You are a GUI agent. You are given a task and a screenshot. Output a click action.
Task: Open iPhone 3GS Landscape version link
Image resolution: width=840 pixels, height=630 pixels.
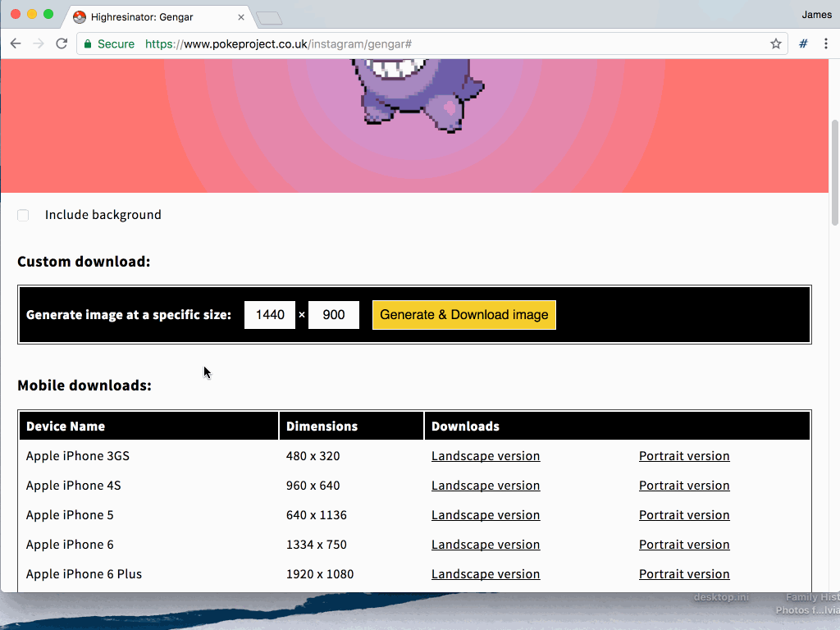486,456
